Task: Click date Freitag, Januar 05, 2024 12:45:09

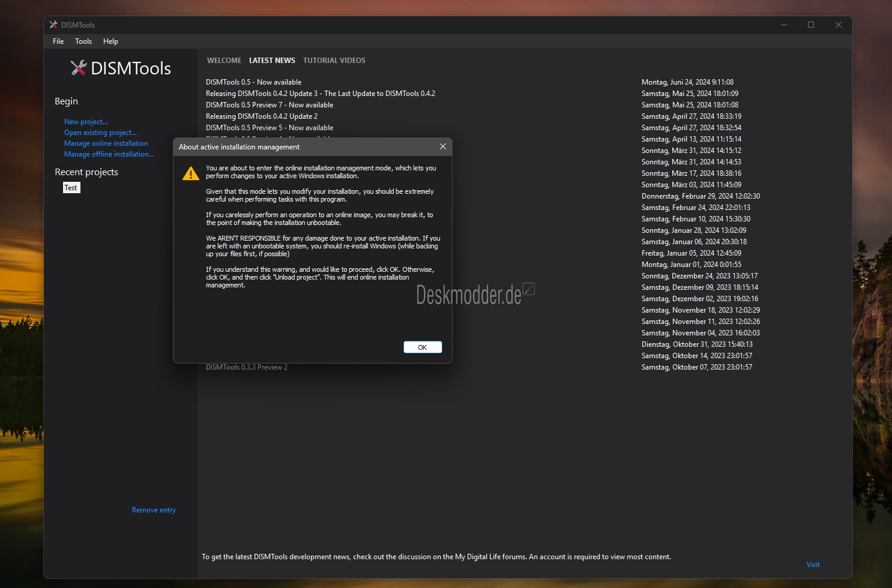Action: pyautogui.click(x=692, y=253)
